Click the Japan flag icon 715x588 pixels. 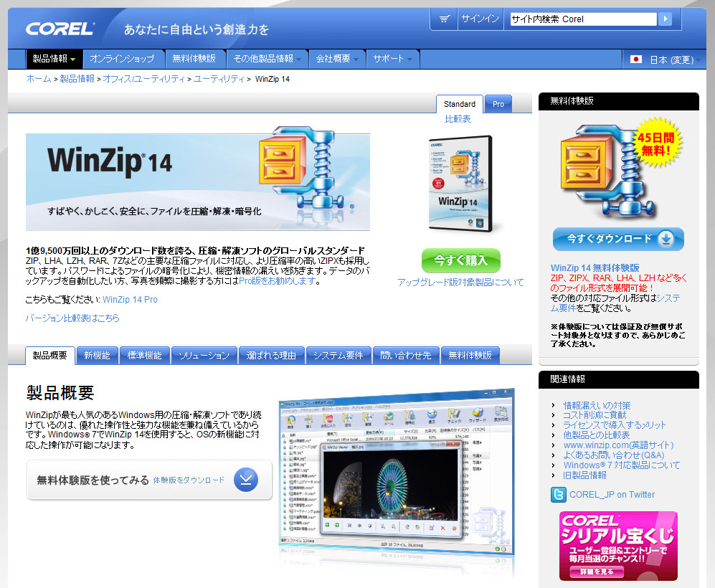pos(635,60)
